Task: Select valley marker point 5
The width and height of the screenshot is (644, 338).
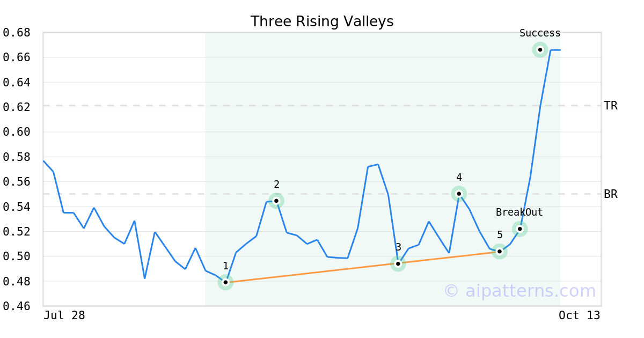Action: point(500,252)
